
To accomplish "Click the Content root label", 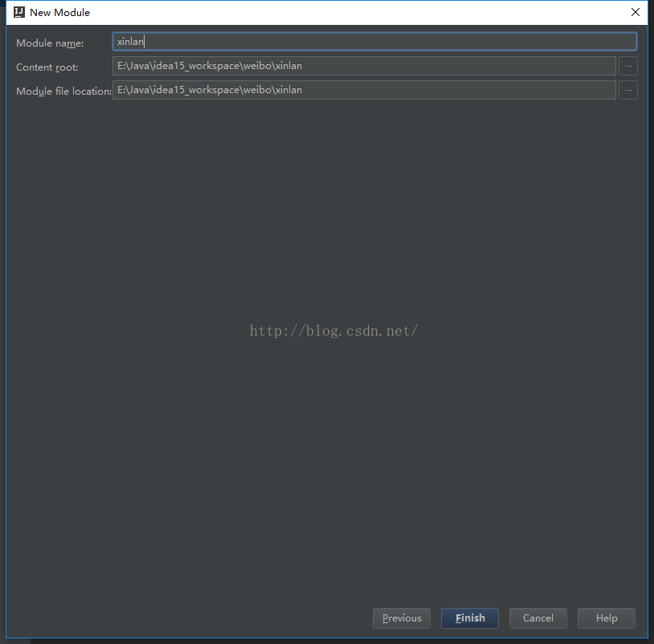I will (x=47, y=67).
